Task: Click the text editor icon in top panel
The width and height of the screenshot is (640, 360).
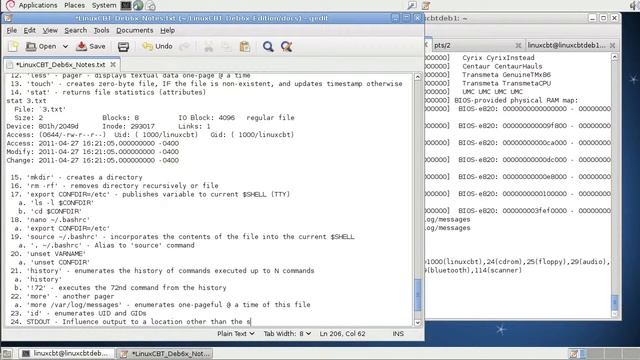Action: 426,5
